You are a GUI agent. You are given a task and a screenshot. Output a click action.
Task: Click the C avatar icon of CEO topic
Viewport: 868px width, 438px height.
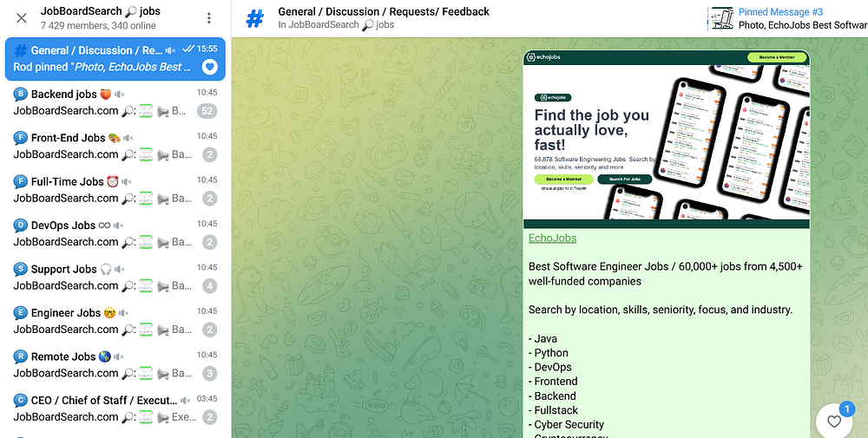pos(21,401)
